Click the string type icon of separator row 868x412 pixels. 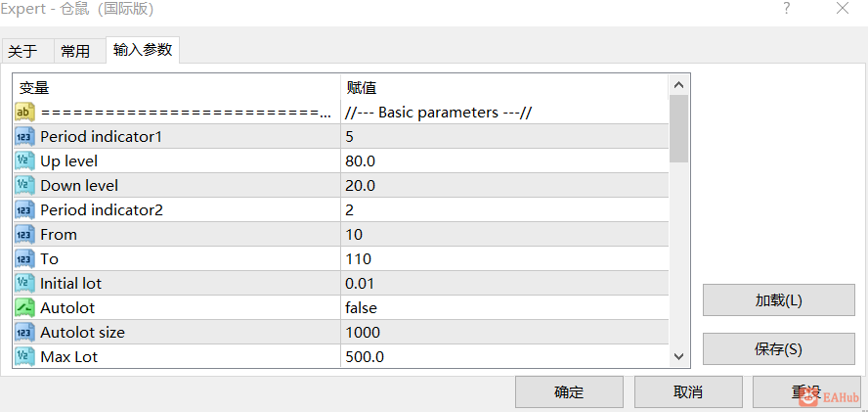[x=25, y=113]
